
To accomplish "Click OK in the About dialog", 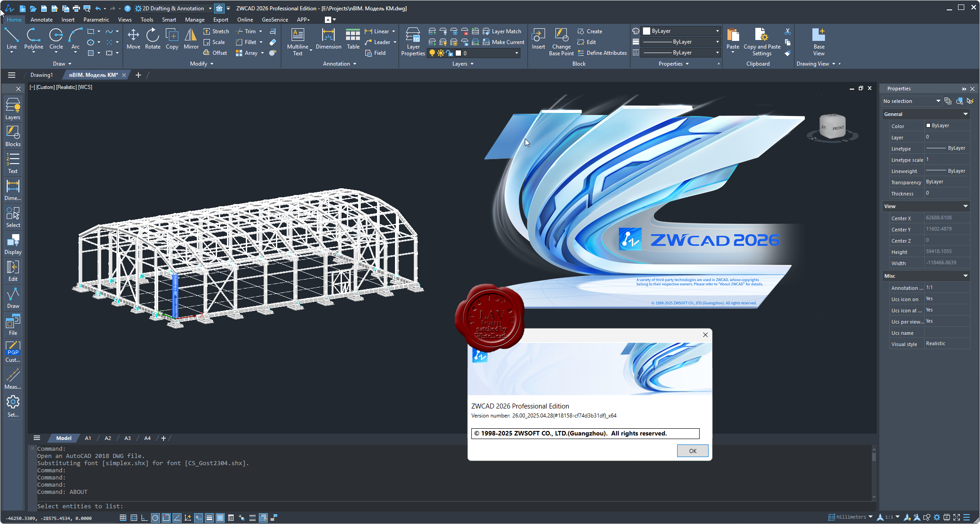I will coord(692,451).
